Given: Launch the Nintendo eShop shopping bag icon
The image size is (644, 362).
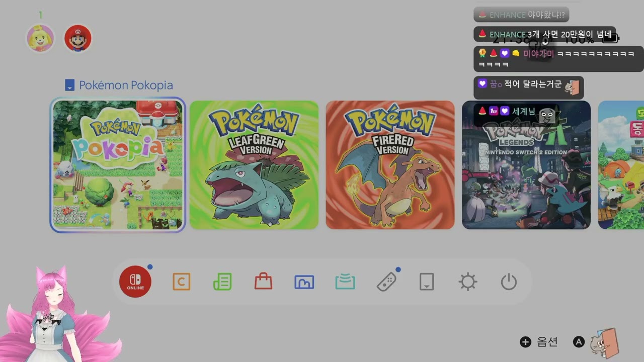Looking at the screenshot, I should 263,282.
